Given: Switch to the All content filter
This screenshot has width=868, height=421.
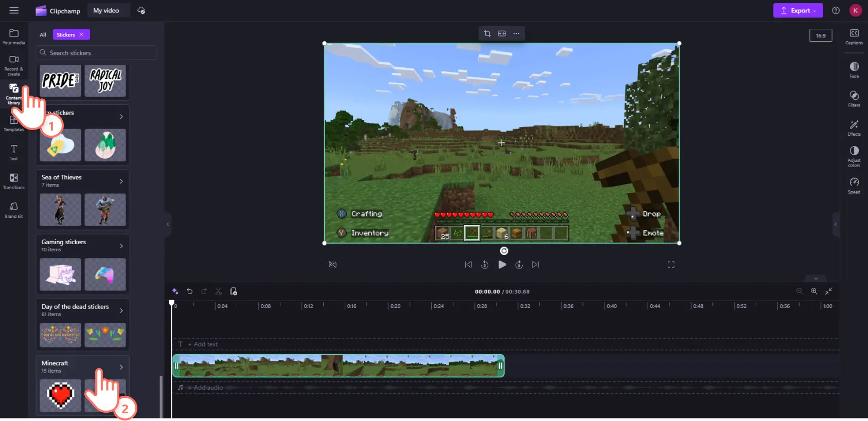Looking at the screenshot, I should point(43,34).
